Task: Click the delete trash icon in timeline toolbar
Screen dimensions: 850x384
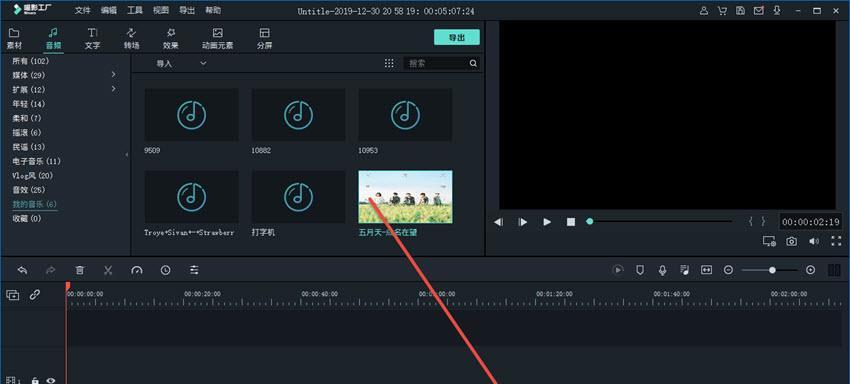Action: [x=80, y=270]
